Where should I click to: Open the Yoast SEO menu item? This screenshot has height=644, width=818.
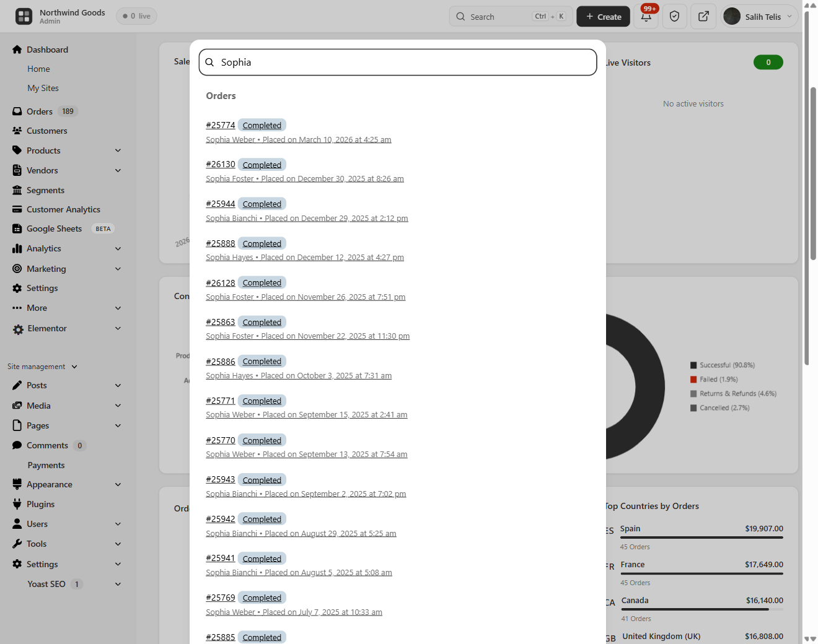(46, 584)
